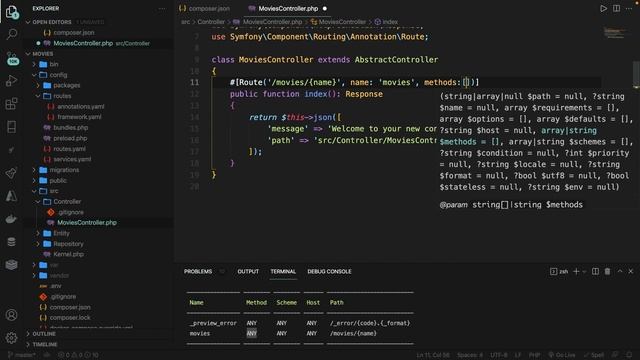Screen dimensions: 640x360
Task: Open errors and warnings count in status bar
Action: pyautogui.click(x=78, y=355)
